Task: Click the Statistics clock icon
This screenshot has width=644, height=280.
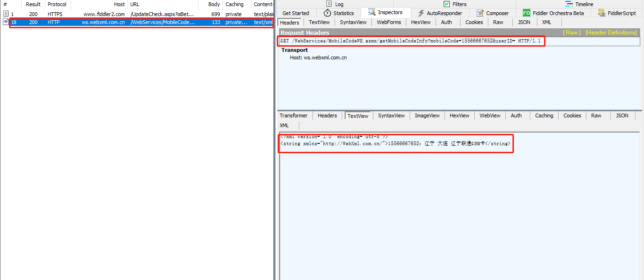Action: coord(327,13)
